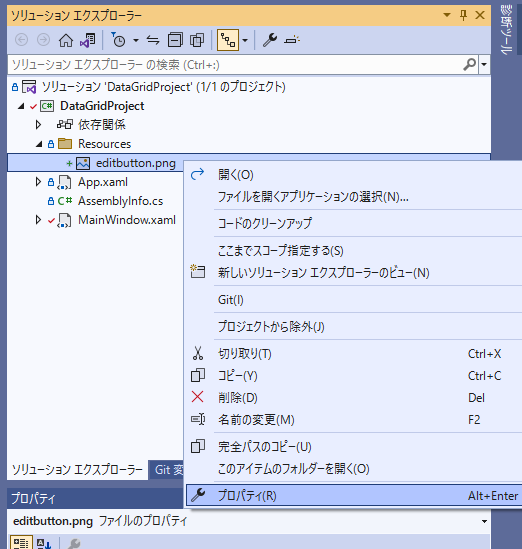The width and height of the screenshot is (522, 549).
Task: Click the back navigation arrow icon
Action: tap(22, 40)
